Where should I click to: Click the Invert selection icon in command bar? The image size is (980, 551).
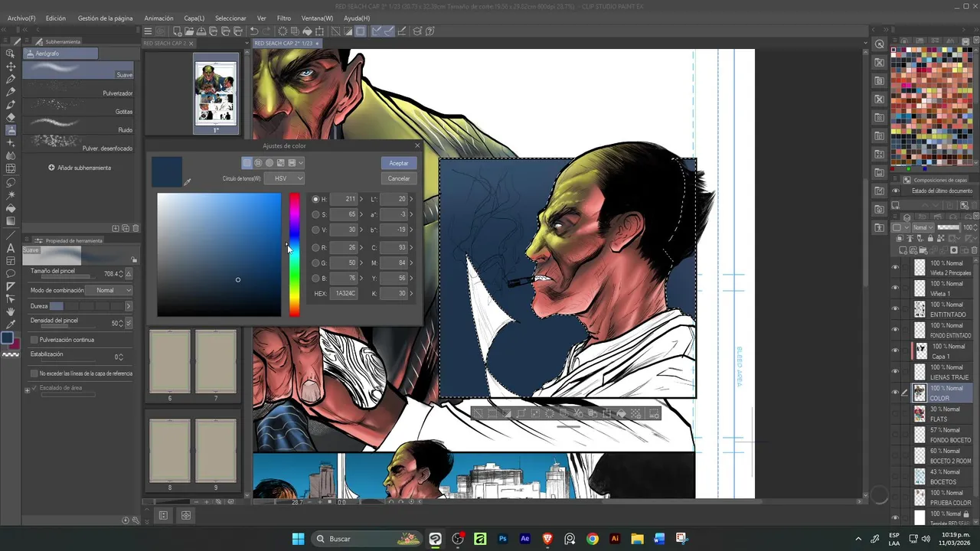pyautogui.click(x=348, y=31)
